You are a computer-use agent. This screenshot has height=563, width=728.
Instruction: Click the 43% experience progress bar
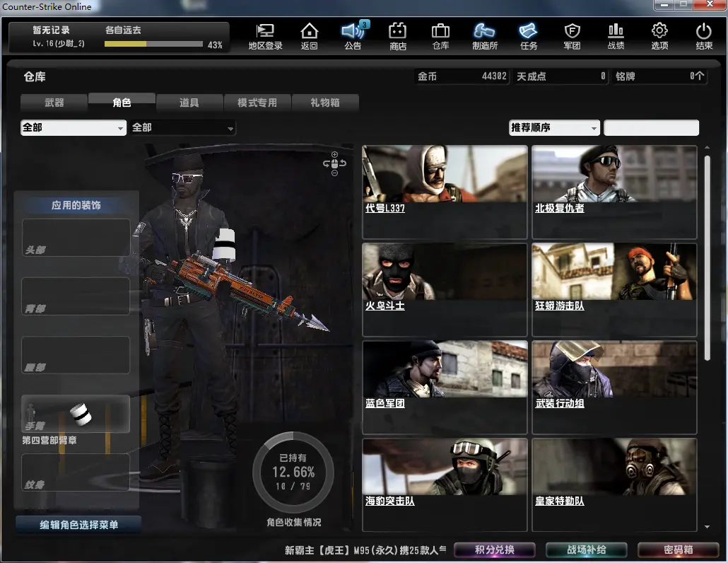[x=153, y=44]
